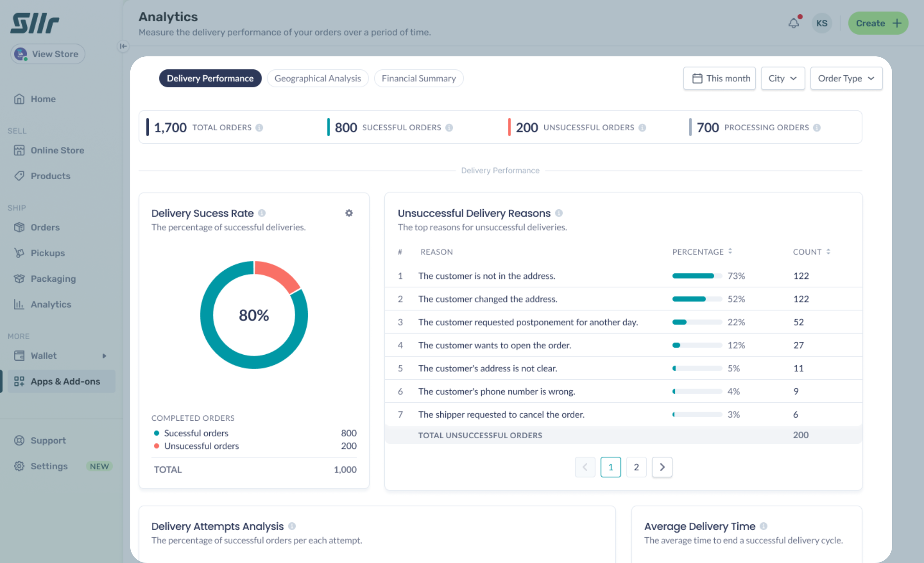This screenshot has height=563, width=924.
Task: Sort table by Percentage column
Action: click(730, 252)
